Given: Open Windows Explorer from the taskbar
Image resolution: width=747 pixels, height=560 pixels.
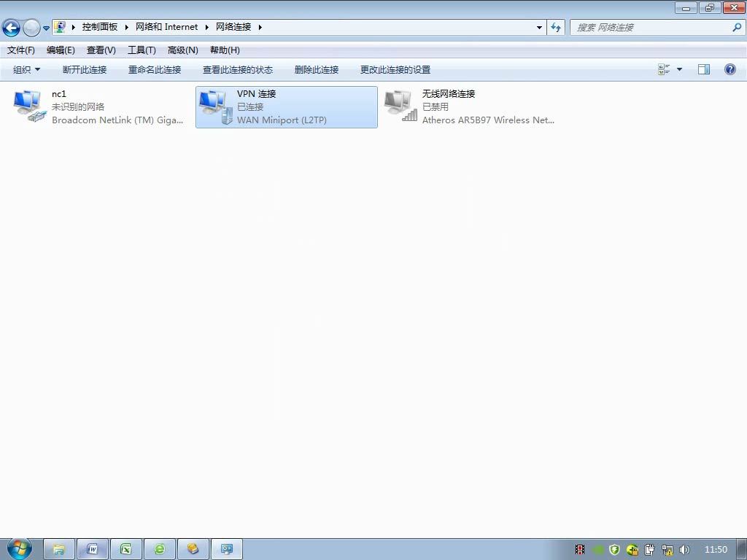Looking at the screenshot, I should tap(59, 550).
